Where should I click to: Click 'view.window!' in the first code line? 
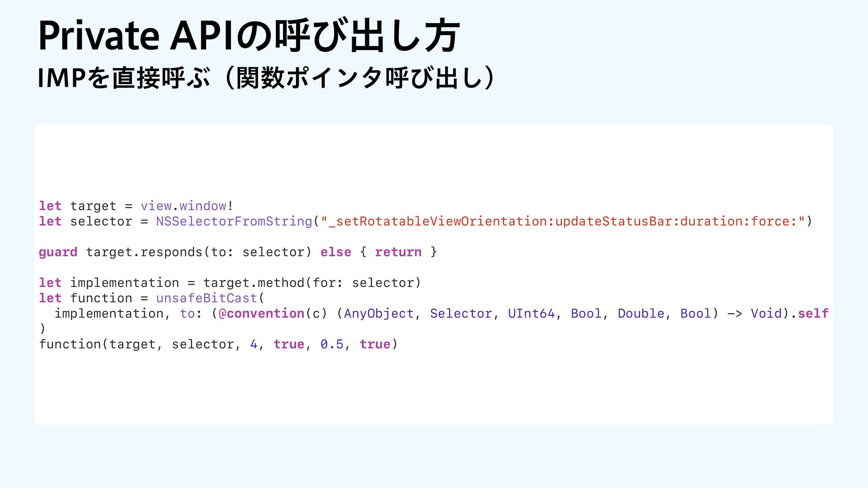(x=187, y=206)
